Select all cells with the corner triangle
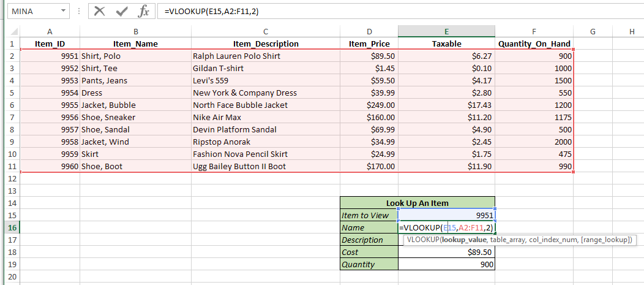This screenshot has height=285, width=644. point(13,32)
